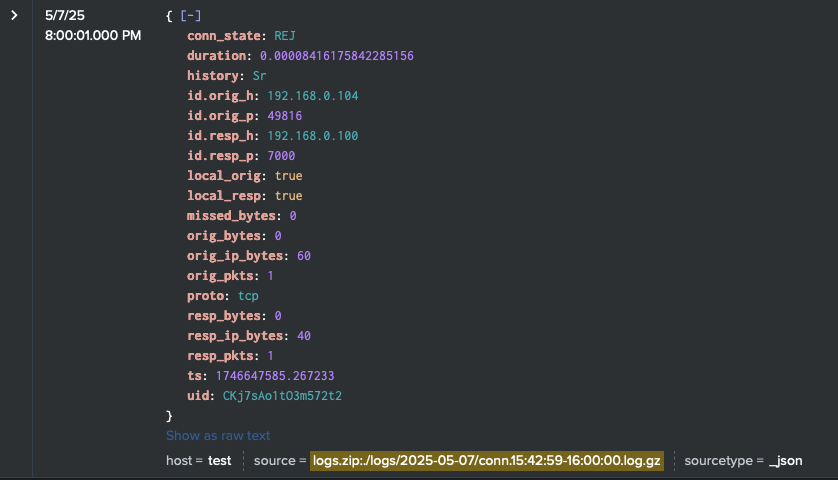Click the uid field name
Viewport: 838px width, 480px height.
click(198, 396)
